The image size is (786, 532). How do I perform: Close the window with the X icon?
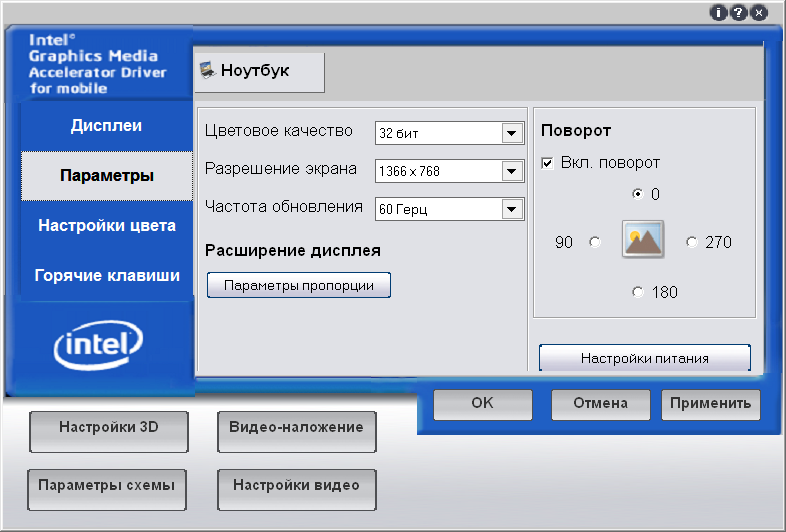click(x=760, y=13)
